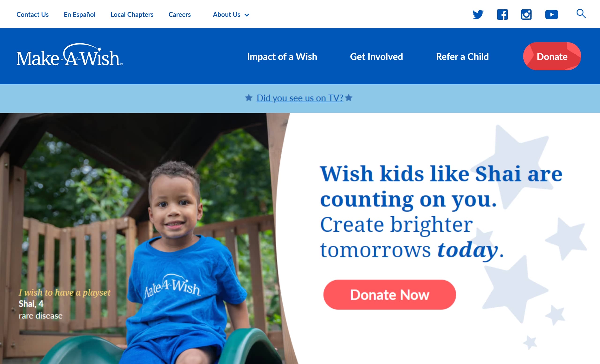Open the Contact Us link
This screenshot has width=600, height=364.
coord(32,15)
